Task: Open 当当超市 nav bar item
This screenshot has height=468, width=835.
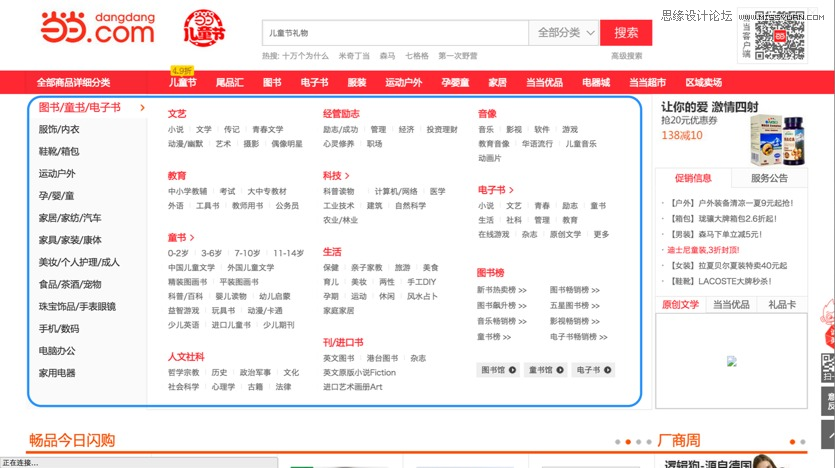Action: coord(648,83)
